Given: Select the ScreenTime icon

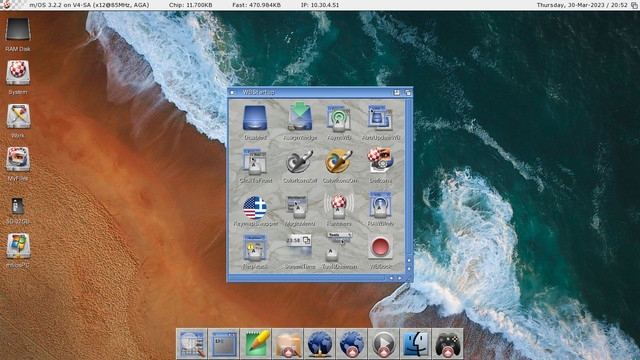Looking at the screenshot, I should [x=299, y=246].
